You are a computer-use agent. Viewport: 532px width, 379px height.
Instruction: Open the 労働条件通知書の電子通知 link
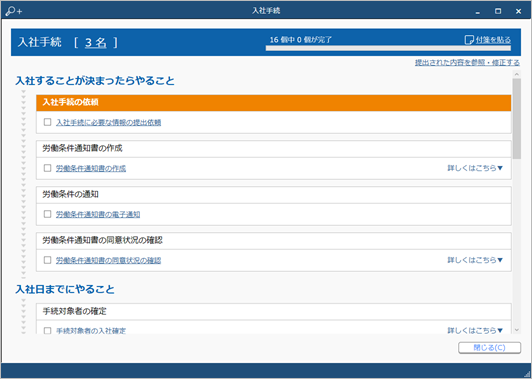(98, 214)
